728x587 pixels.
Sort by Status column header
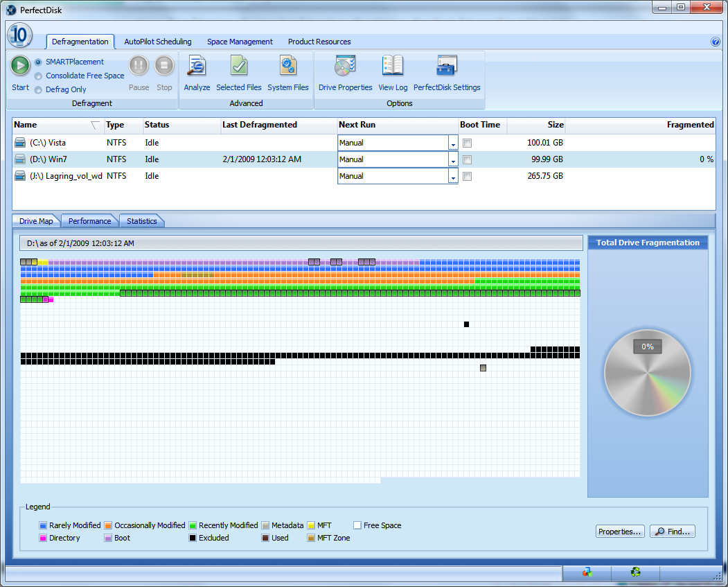(x=181, y=125)
